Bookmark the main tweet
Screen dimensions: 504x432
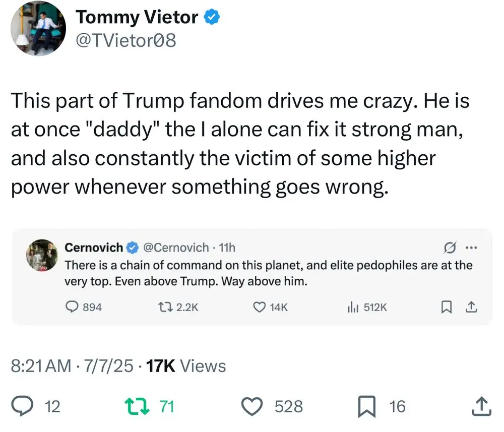[x=366, y=406]
